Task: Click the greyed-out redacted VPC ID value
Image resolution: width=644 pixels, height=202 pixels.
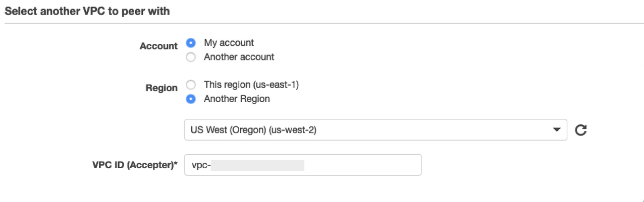Action: point(257,165)
